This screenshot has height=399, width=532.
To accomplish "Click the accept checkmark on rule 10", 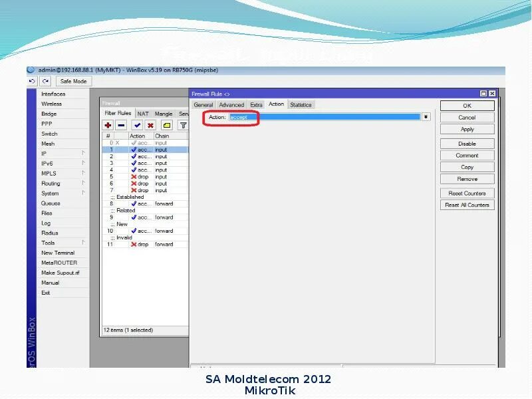I will (134, 231).
